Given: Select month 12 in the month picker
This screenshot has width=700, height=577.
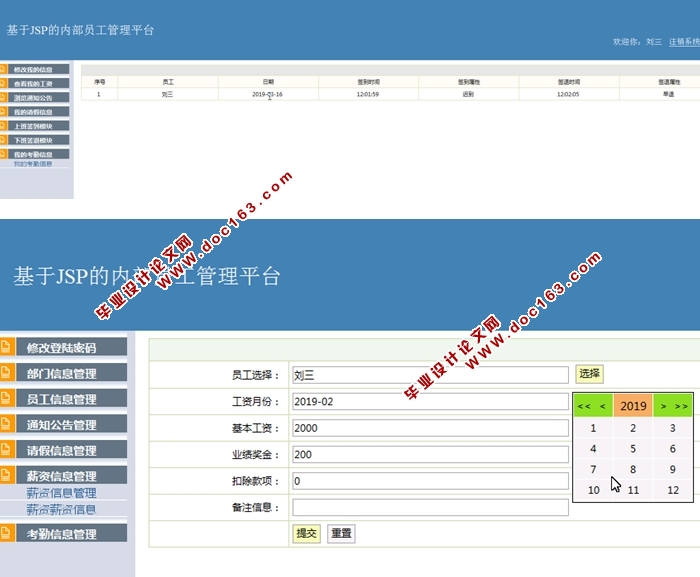Looking at the screenshot, I should tap(673, 490).
